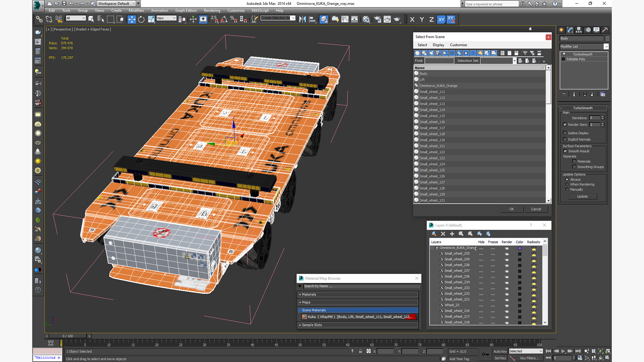
Task: Click Remove modifier from stack icon
Action: pyautogui.click(x=592, y=95)
